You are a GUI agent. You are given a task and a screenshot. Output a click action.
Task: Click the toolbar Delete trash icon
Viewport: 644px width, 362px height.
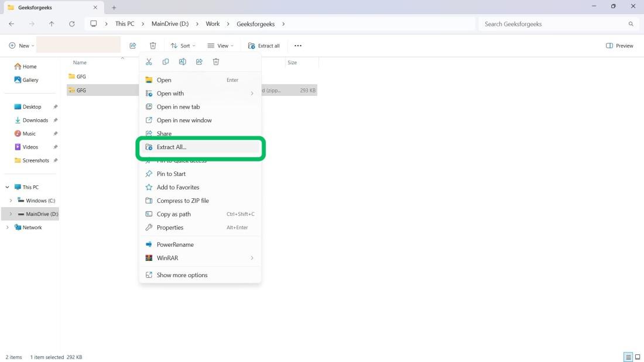coord(153,46)
